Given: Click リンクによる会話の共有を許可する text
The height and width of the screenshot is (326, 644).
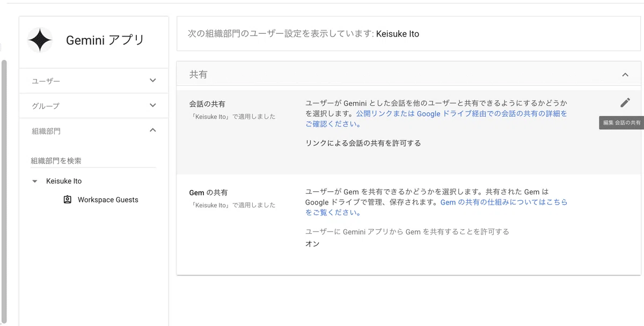Looking at the screenshot, I should (363, 143).
